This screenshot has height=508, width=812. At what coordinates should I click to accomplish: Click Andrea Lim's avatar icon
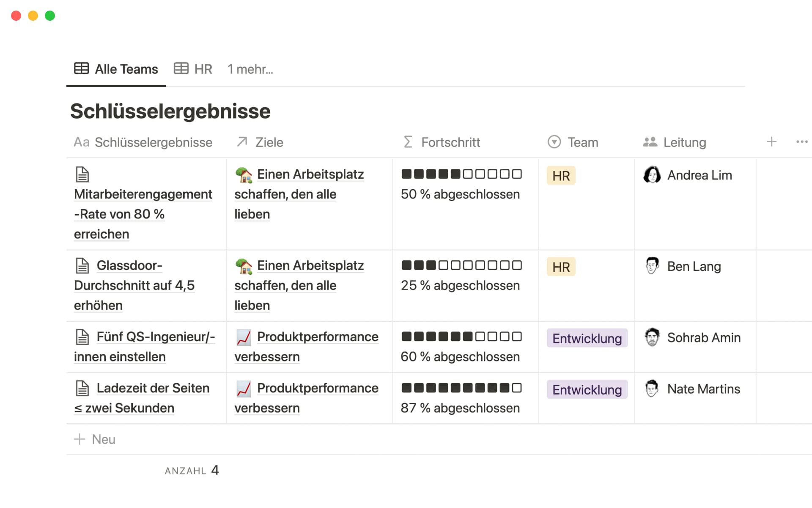coord(652,175)
